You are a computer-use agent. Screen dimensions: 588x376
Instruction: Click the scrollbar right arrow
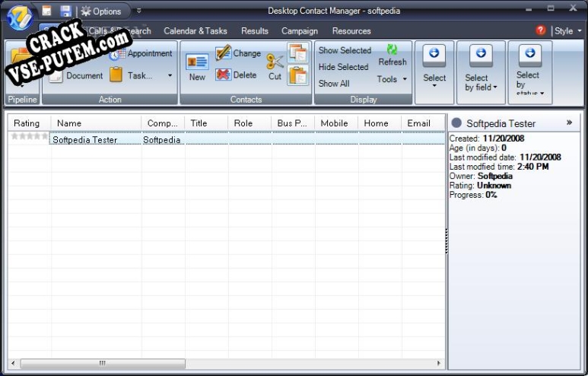tap(439, 363)
